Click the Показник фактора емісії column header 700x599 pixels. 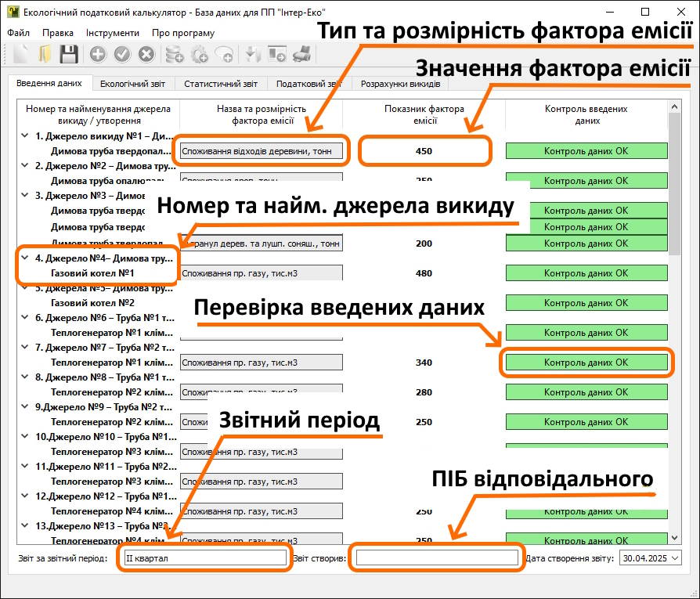click(x=424, y=115)
